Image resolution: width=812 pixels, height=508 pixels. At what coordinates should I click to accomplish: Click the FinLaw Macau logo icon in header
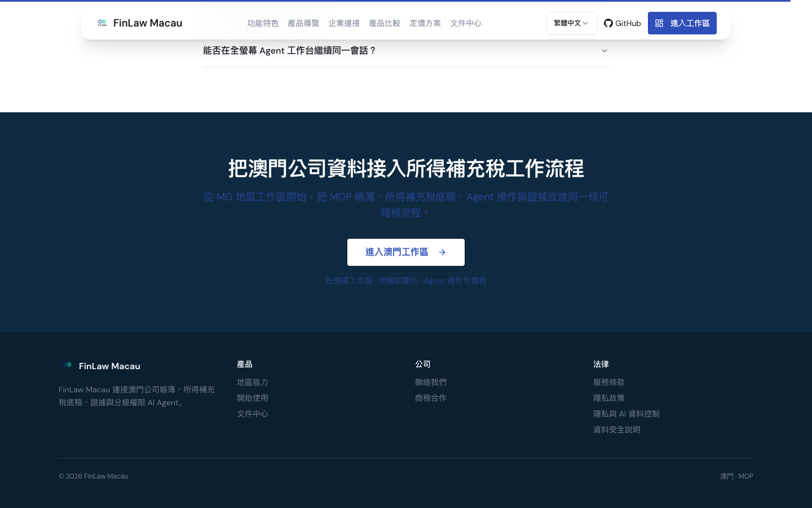coord(102,23)
